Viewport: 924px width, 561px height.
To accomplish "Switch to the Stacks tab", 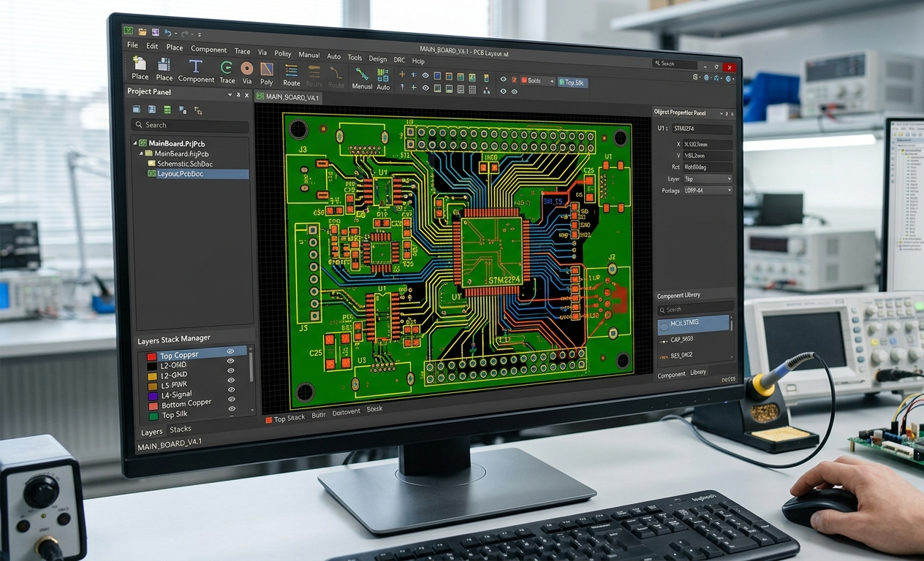I will (x=181, y=430).
